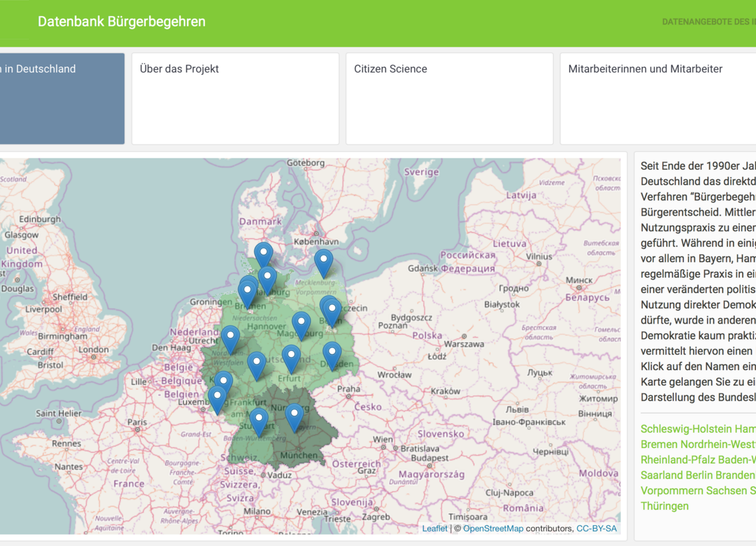Open the Leaflet attribution link
Image resolution: width=756 pixels, height=546 pixels.
(x=435, y=529)
